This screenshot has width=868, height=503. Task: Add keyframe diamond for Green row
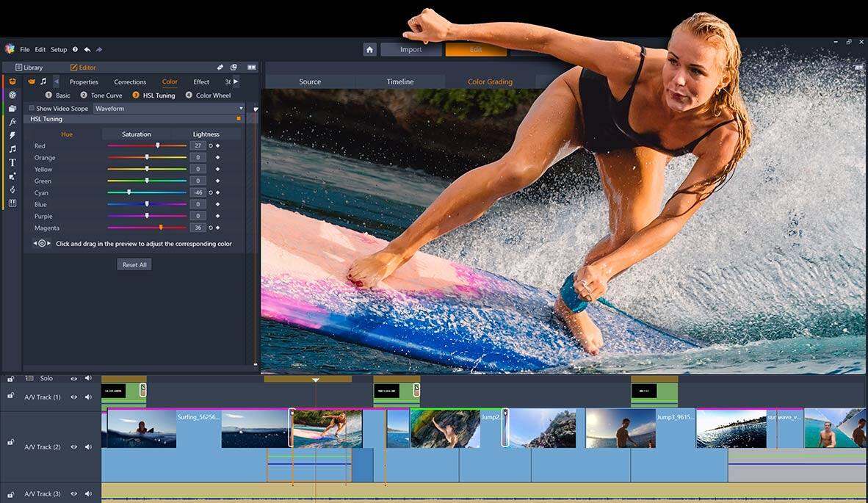click(217, 181)
